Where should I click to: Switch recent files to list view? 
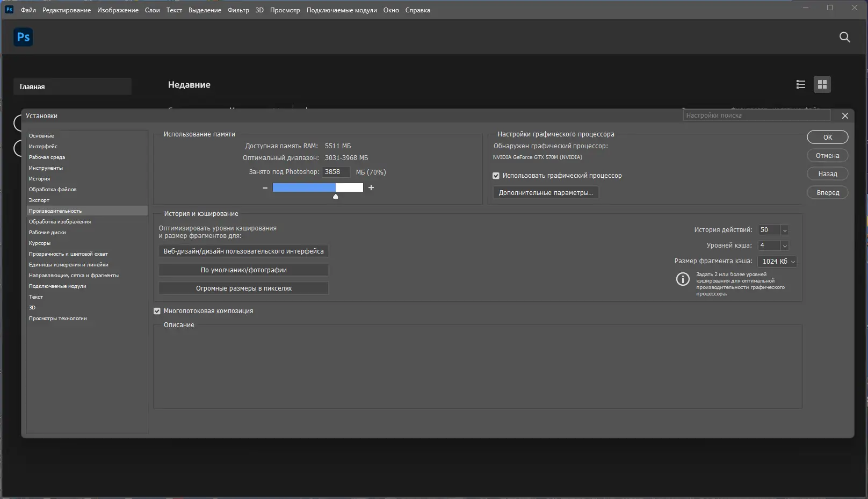(800, 84)
